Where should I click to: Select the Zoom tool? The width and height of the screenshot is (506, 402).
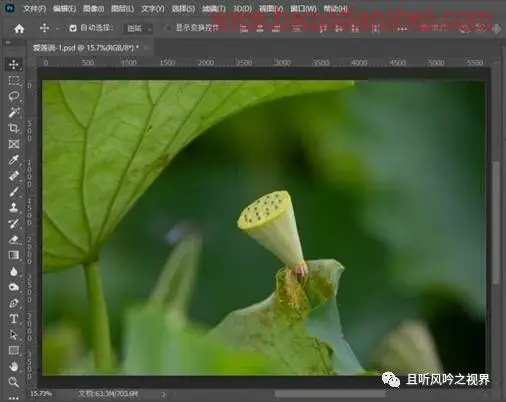coord(14,382)
